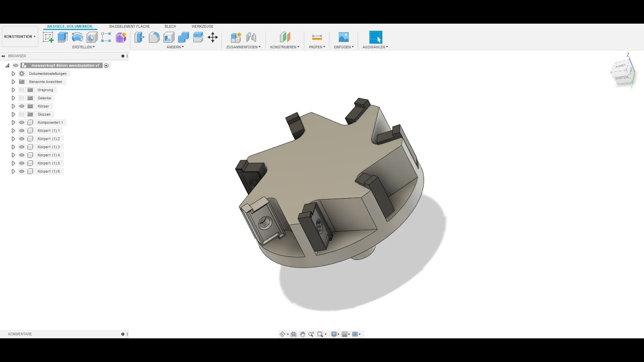Select the Offset Face tool
The image size is (644, 362).
(198, 37)
